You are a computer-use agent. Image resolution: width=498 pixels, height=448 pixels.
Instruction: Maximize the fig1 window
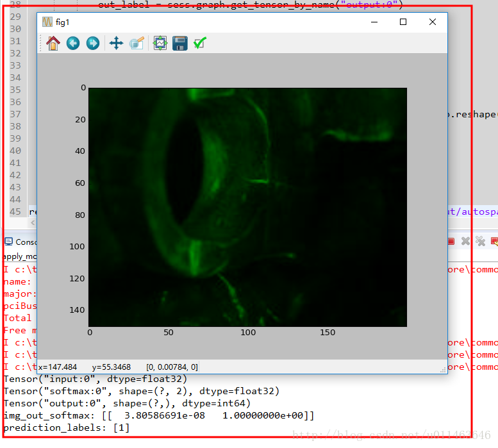pos(403,22)
